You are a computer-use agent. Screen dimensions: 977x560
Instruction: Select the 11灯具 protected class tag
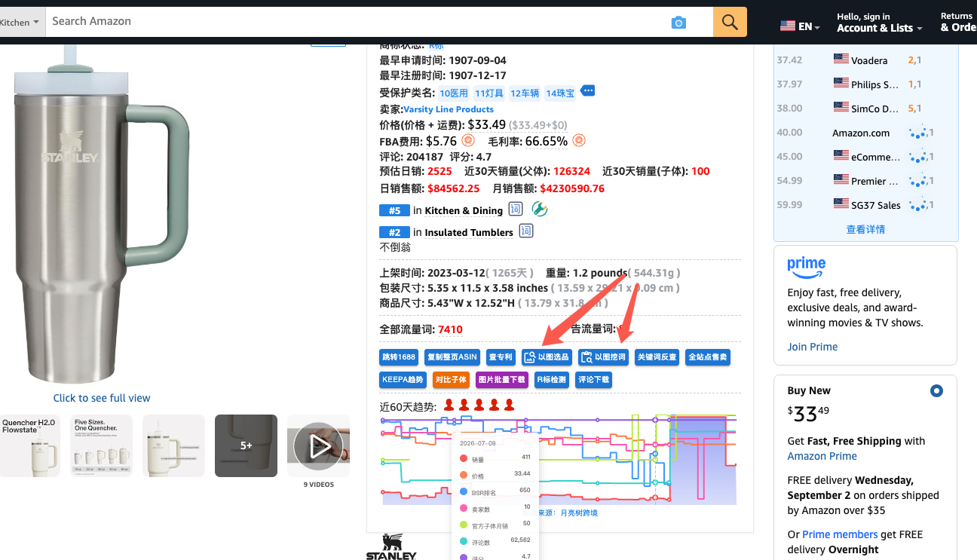pos(489,93)
